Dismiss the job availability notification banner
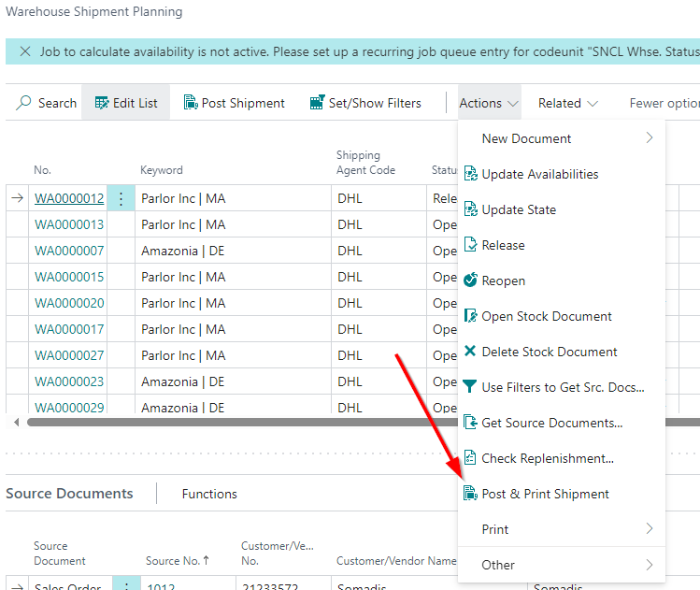The width and height of the screenshot is (700, 590). 24,51
